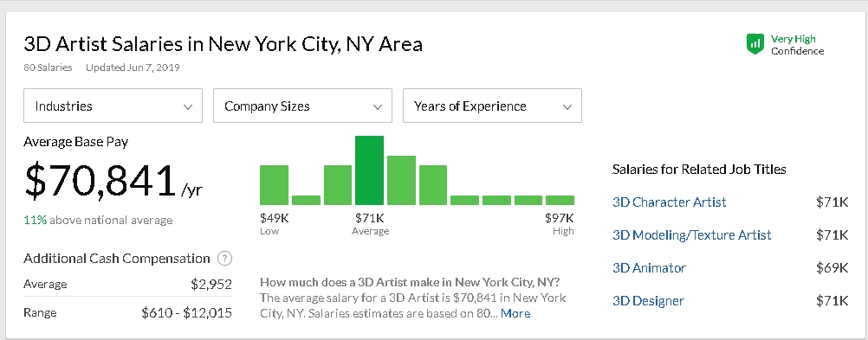Click the Average Base Pay label
Screen dimensions: 868x340
point(76,142)
